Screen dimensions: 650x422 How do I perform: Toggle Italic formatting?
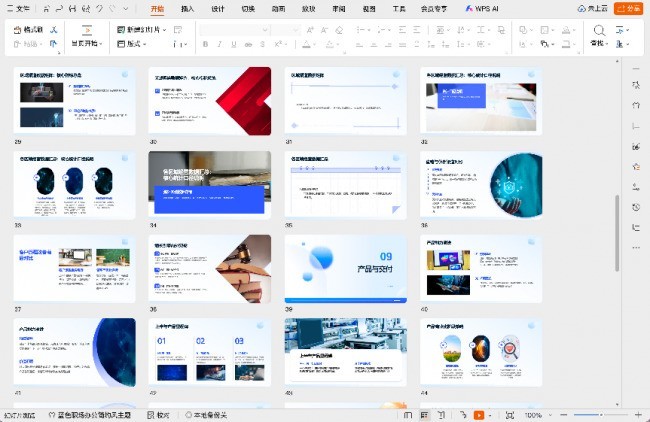(x=219, y=44)
